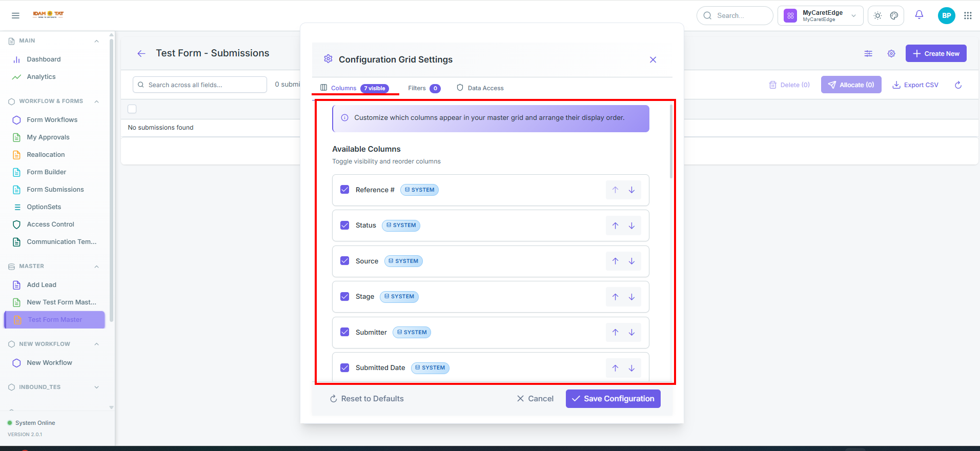Toggle light theme sun icon
Image resolution: width=980 pixels, height=451 pixels.
click(877, 15)
